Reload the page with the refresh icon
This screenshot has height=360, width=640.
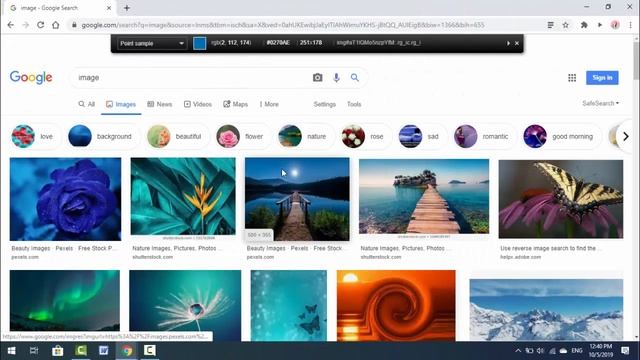[x=40, y=25]
